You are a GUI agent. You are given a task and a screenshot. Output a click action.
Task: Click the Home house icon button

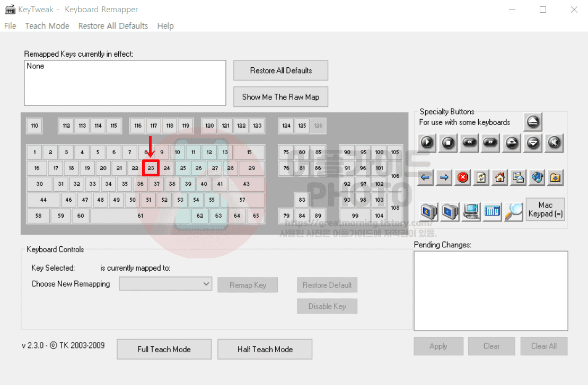[x=500, y=177]
